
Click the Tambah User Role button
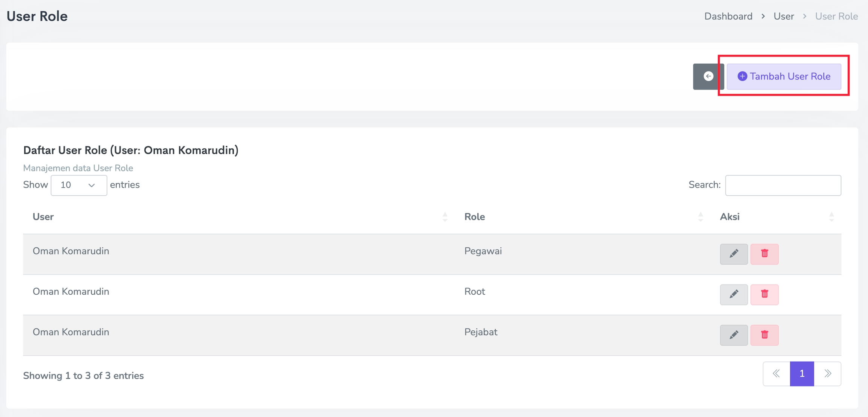click(x=784, y=76)
